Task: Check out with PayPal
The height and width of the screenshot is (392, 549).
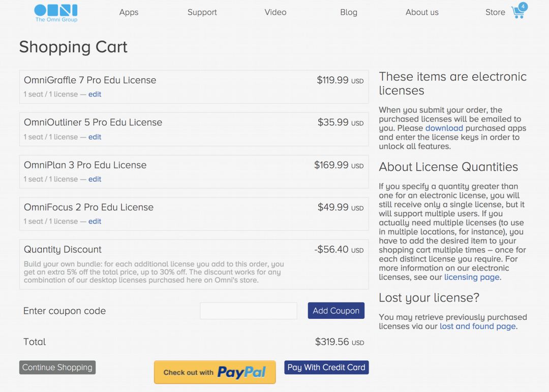Action: (x=215, y=372)
